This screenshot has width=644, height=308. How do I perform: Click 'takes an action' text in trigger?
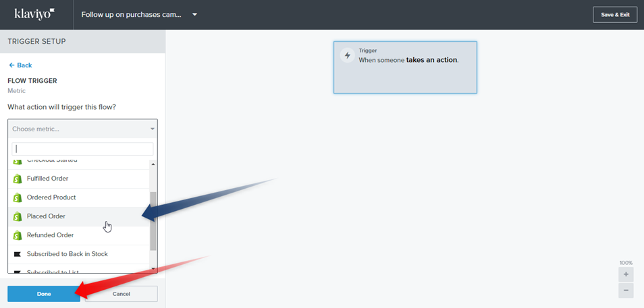pos(431,60)
